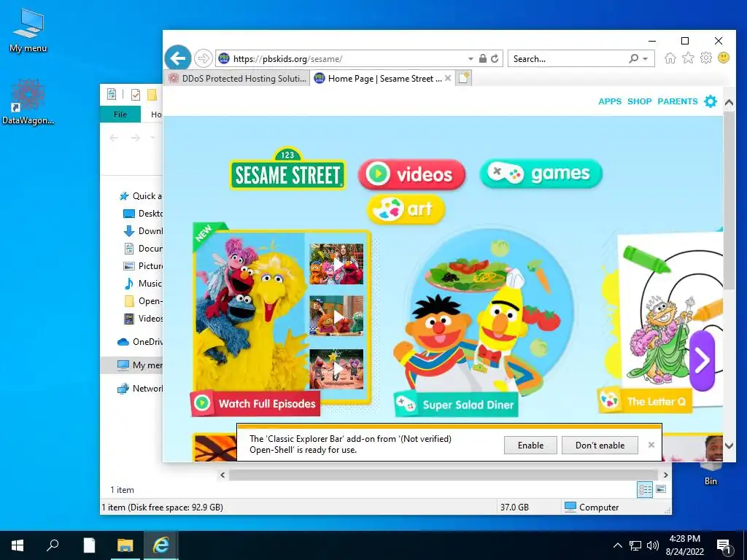
Task: Open the address bar autocomplete dropdown arrow
Action: (471, 58)
